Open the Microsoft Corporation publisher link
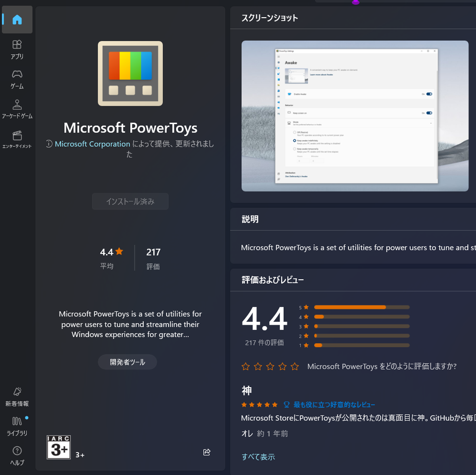The width and height of the screenshot is (476, 475). [93, 144]
